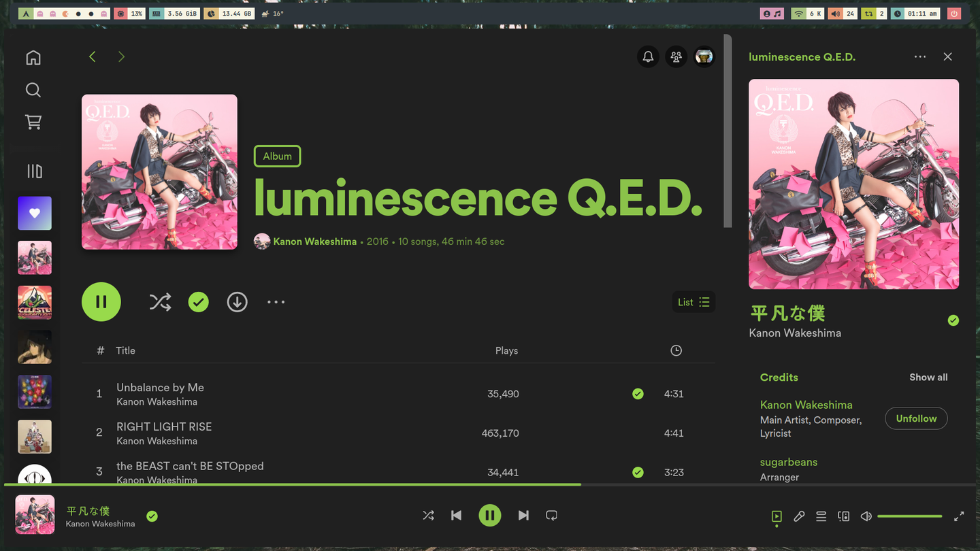Open the Search page from the sidebar
Image resolution: width=980 pixels, height=551 pixels.
pyautogui.click(x=33, y=90)
